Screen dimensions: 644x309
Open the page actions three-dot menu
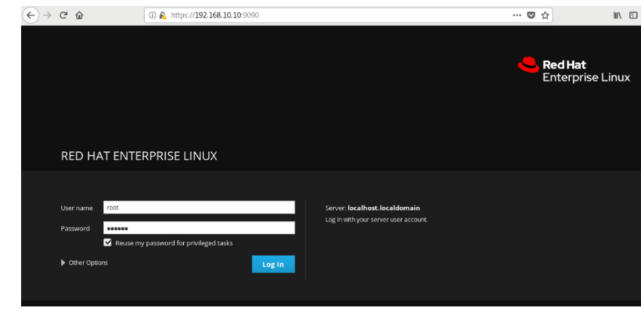[517, 15]
